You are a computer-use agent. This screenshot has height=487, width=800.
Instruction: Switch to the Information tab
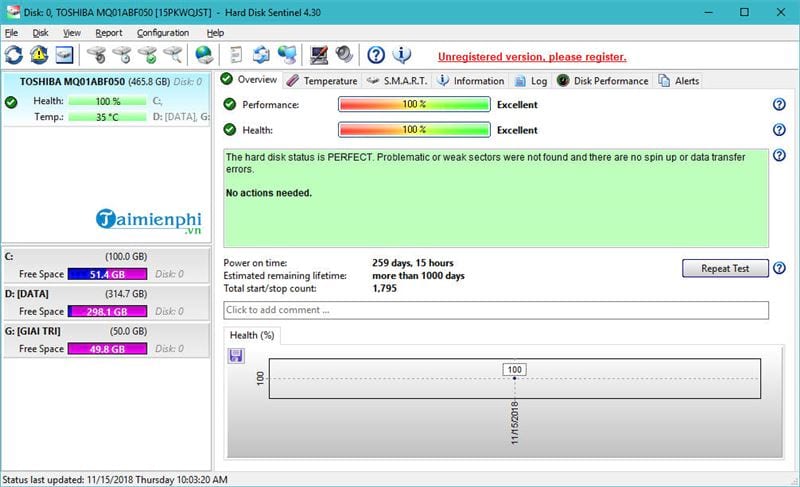click(471, 81)
